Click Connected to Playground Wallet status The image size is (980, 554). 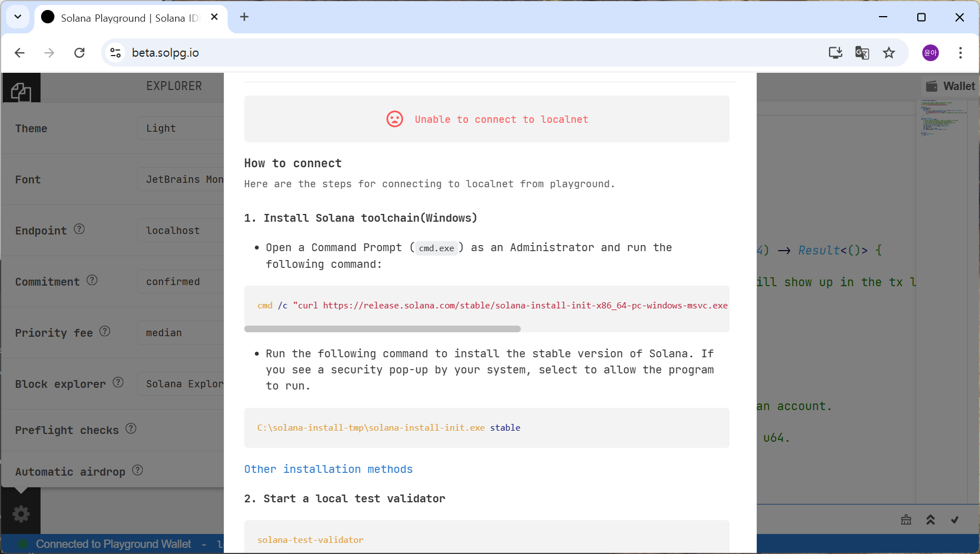pyautogui.click(x=113, y=544)
